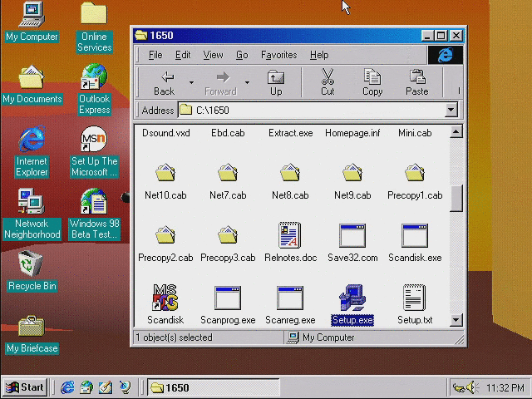Select the Scandisk shortcut icon
The image size is (532, 399).
[x=165, y=298]
